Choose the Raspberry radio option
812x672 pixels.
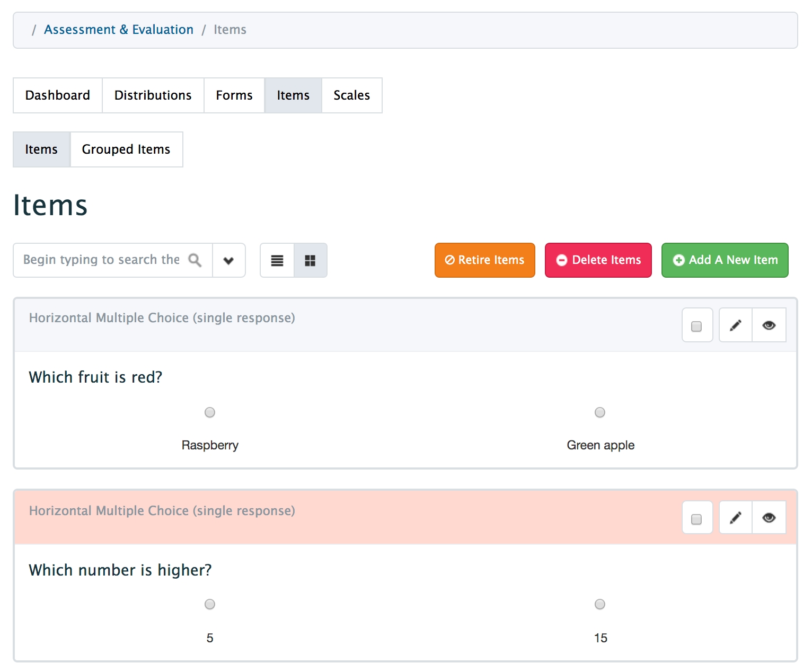(x=210, y=412)
